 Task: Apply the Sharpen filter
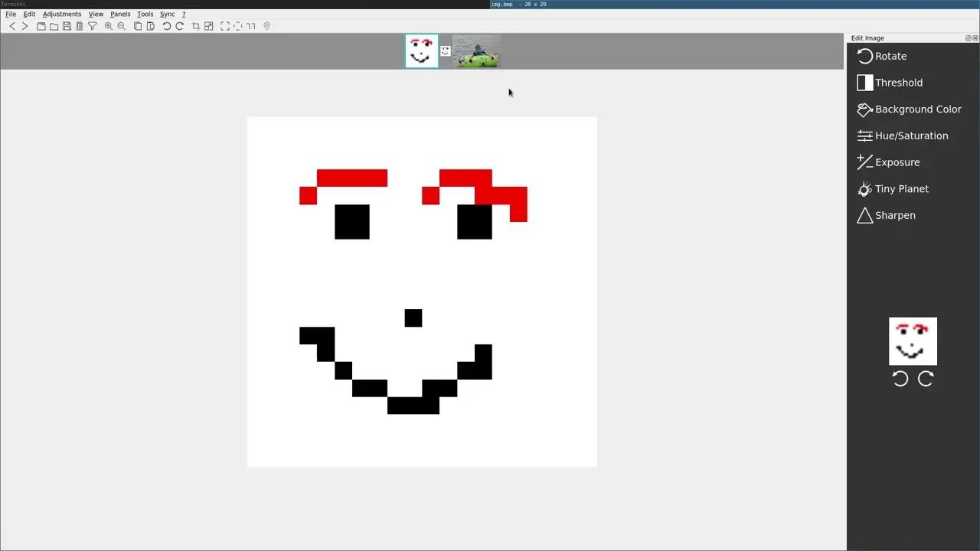point(894,215)
